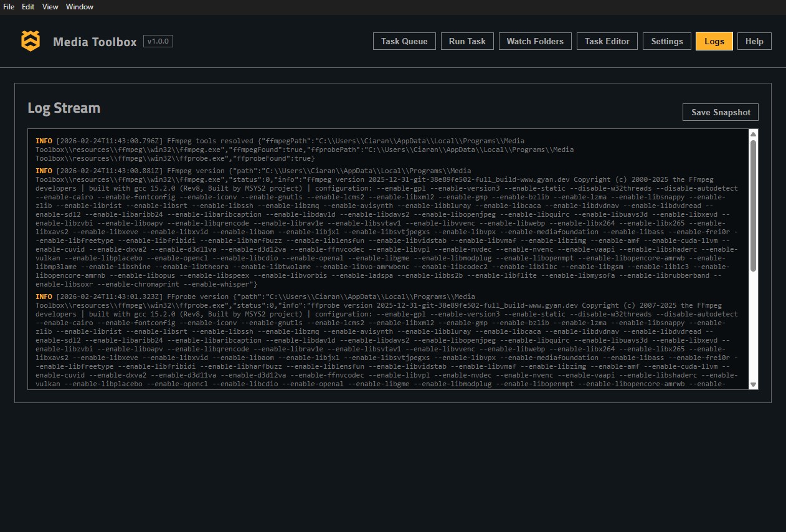Navigate to the Task Editor
Viewport: 786px width, 532px height.
(607, 41)
